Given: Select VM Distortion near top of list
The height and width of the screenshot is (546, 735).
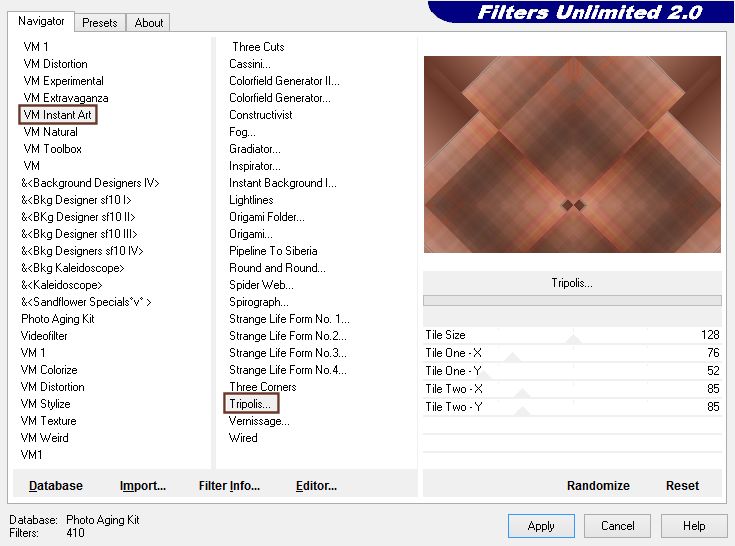Looking at the screenshot, I should (55, 64).
